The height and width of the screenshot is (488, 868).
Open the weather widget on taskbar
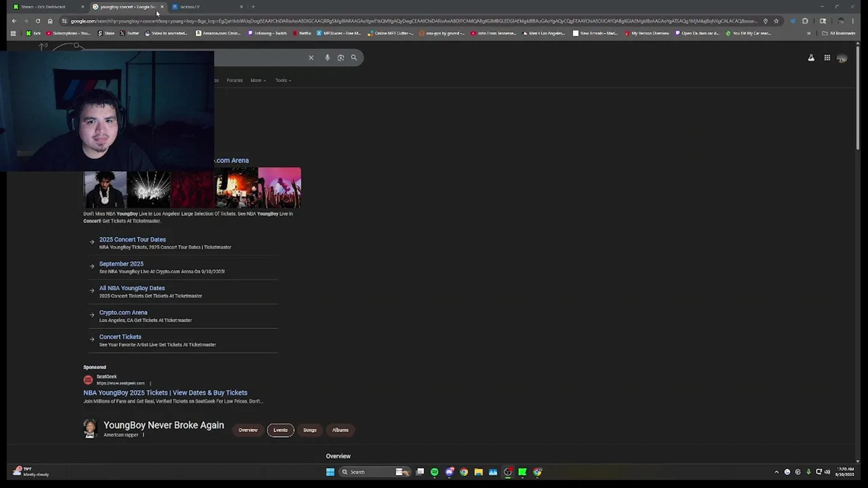[x=31, y=471]
